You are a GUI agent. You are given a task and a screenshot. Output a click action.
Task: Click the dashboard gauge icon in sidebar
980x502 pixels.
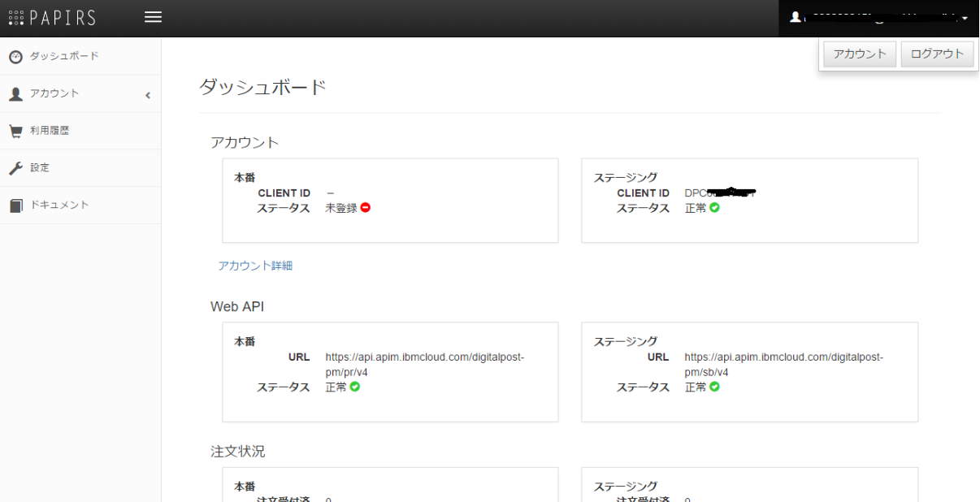(15, 57)
